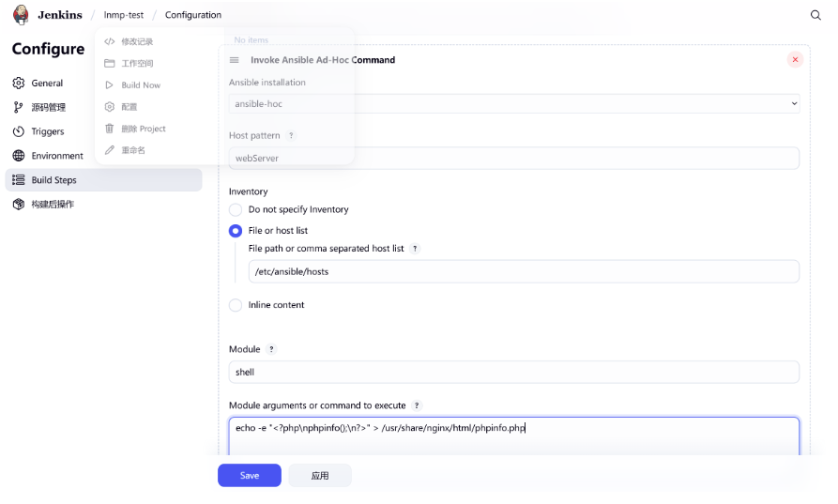This screenshot has width=838, height=504.
Task: Click the General gear icon
Action: 19,83
